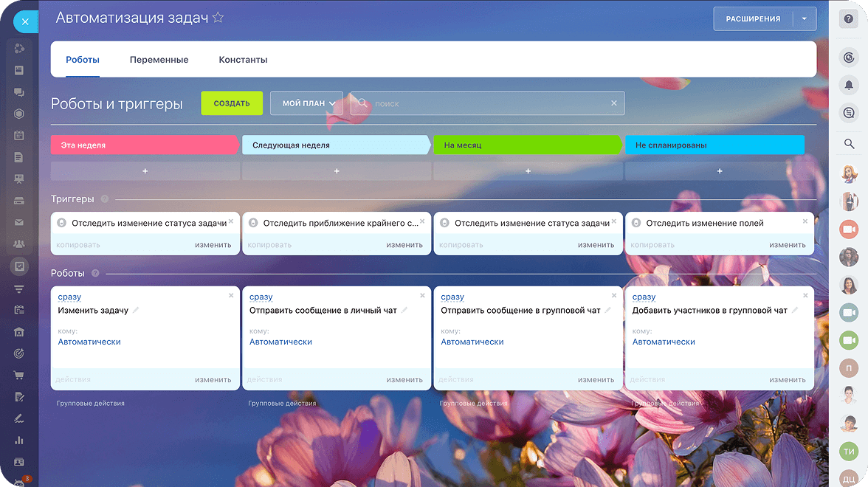Open the calendar icon in left sidebar
The width and height of the screenshot is (868, 487).
pyautogui.click(x=19, y=135)
